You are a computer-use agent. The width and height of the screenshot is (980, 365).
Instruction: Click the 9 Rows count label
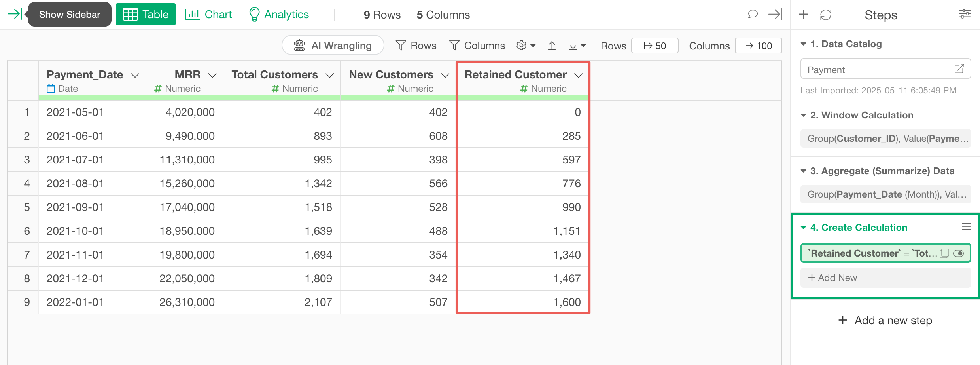(382, 15)
